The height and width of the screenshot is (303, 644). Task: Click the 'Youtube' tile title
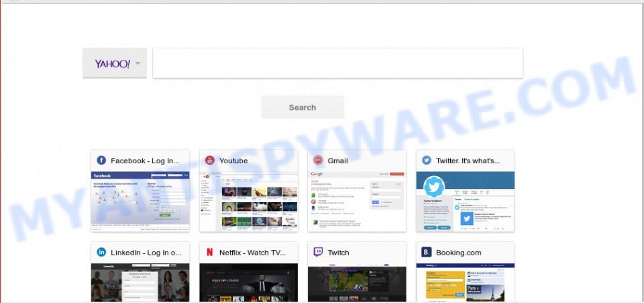(x=233, y=161)
